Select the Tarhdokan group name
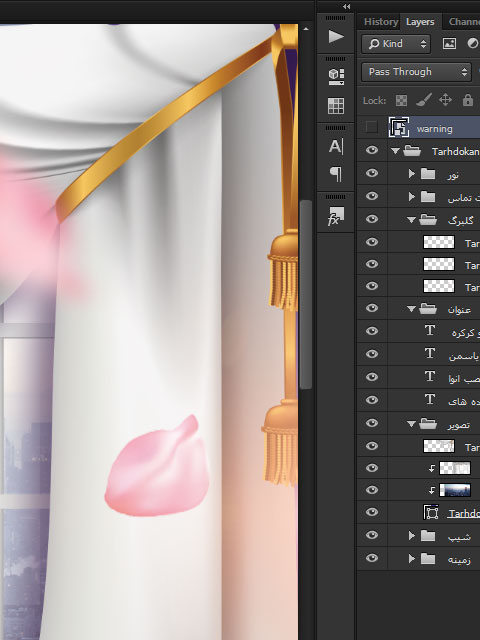This screenshot has width=480, height=640. tap(456, 151)
